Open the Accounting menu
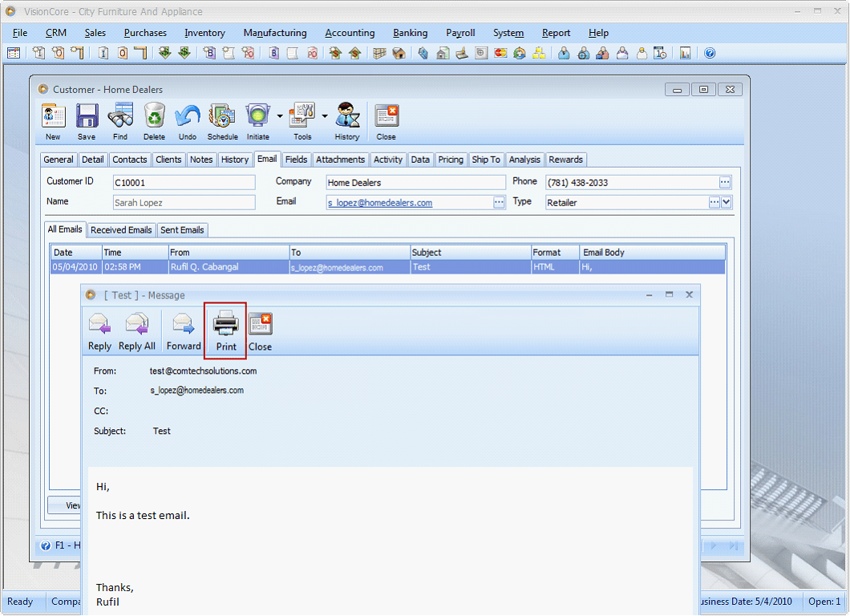 click(x=350, y=33)
